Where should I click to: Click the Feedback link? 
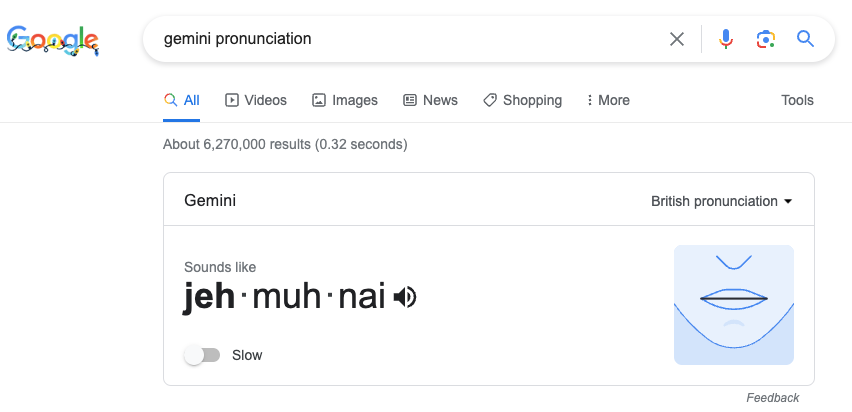point(773,398)
